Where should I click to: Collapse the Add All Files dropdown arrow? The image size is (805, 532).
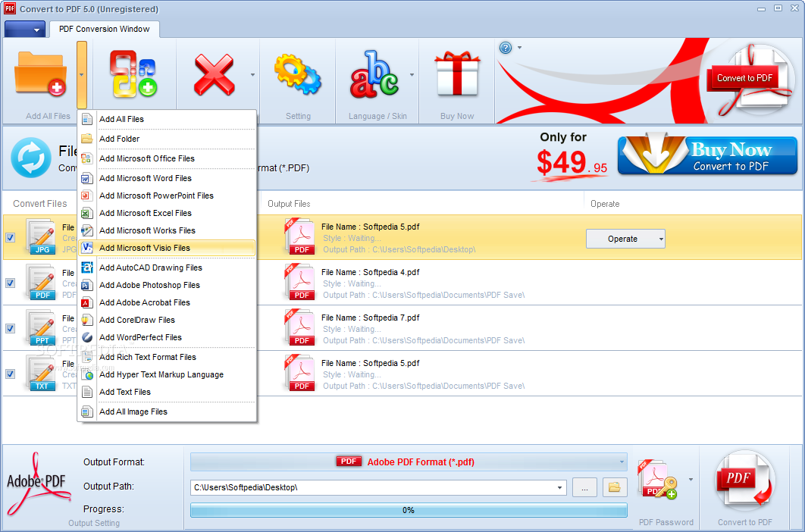tap(82, 75)
